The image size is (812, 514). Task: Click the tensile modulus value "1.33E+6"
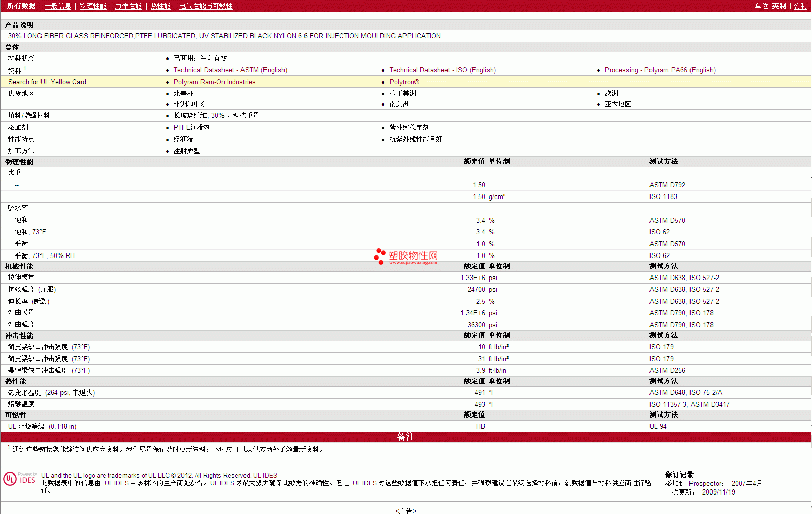click(x=473, y=278)
